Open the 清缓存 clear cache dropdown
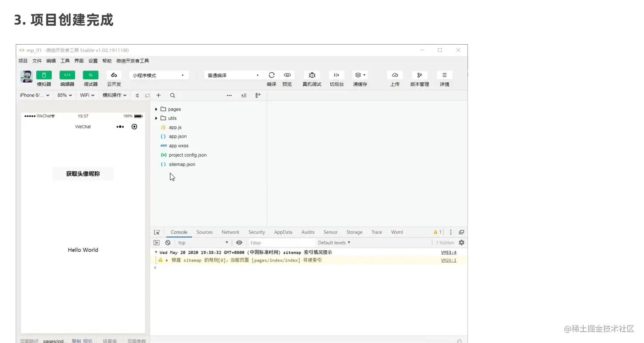Screen dimensions: 644x343 coord(360,75)
